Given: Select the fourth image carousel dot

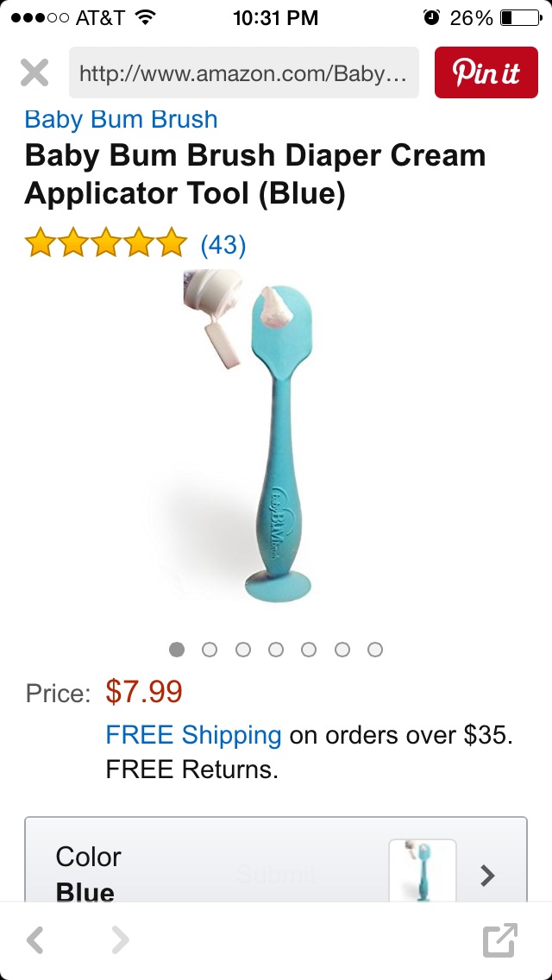Looking at the screenshot, I should [x=276, y=650].
